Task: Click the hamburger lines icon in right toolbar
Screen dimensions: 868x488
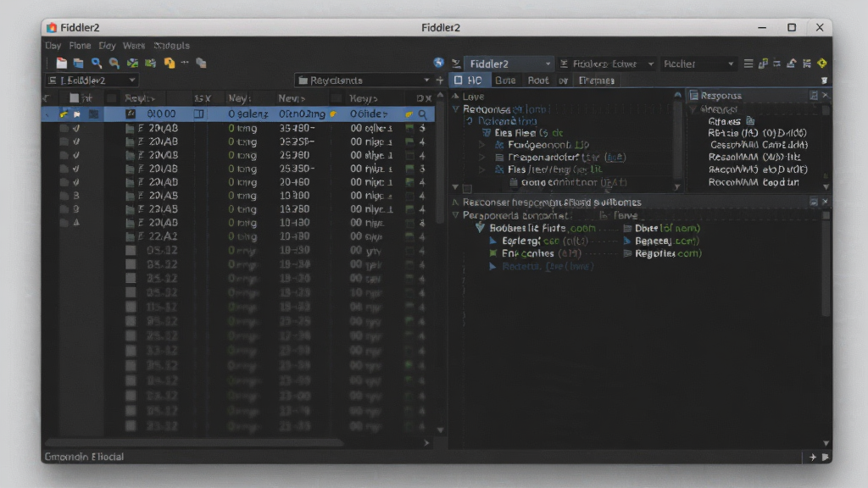Action: tap(748, 64)
